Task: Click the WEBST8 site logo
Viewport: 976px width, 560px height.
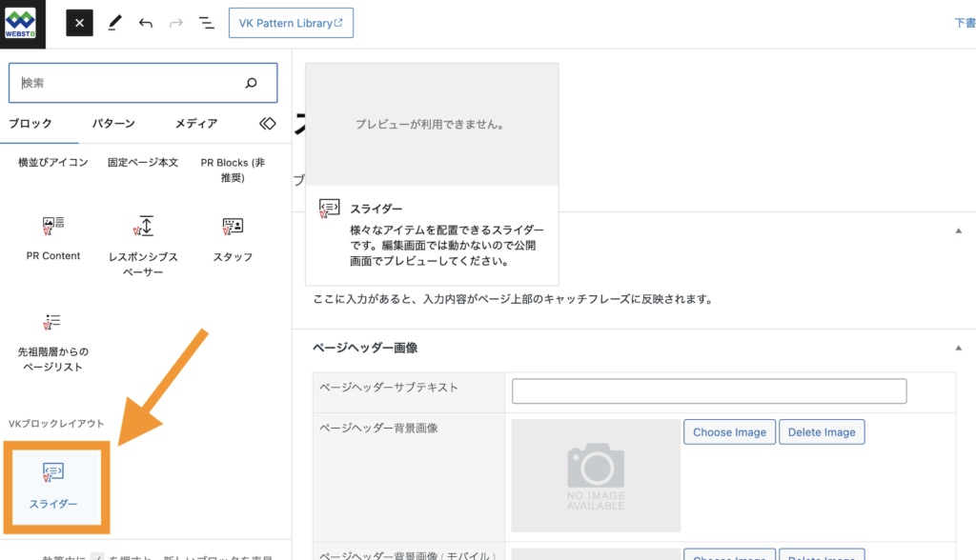Action: (21, 23)
